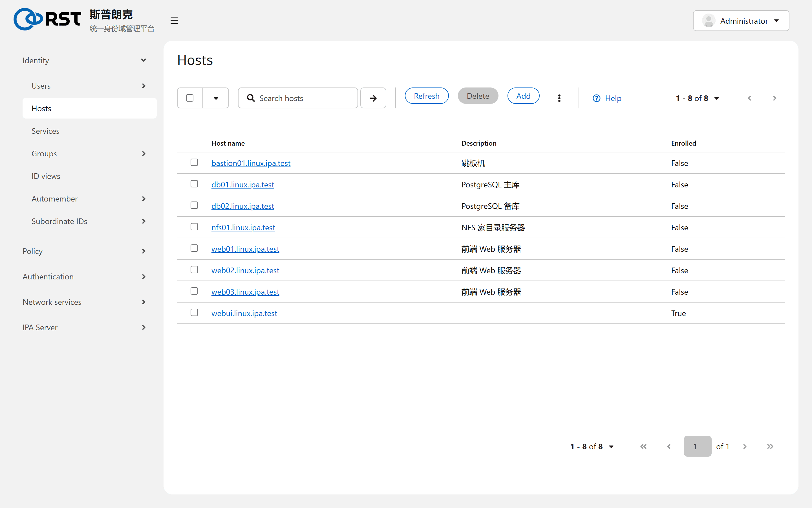Check the nfs01.linux.ipa.test row checkbox
Screen dimensions: 812x508
click(194, 227)
